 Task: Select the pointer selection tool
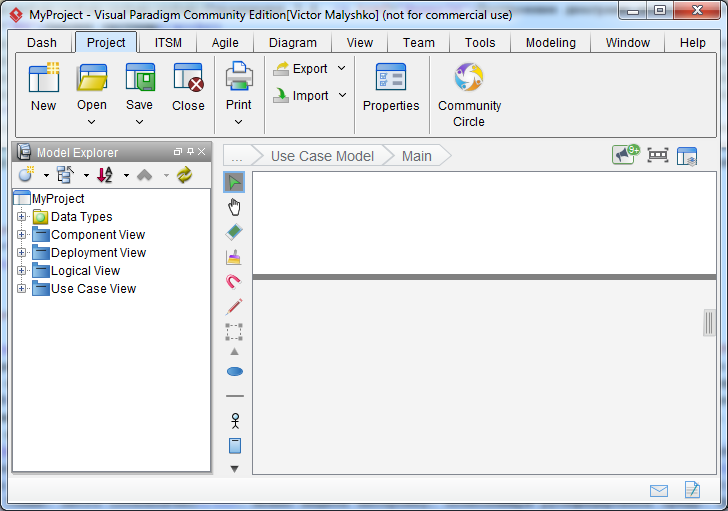point(234,182)
